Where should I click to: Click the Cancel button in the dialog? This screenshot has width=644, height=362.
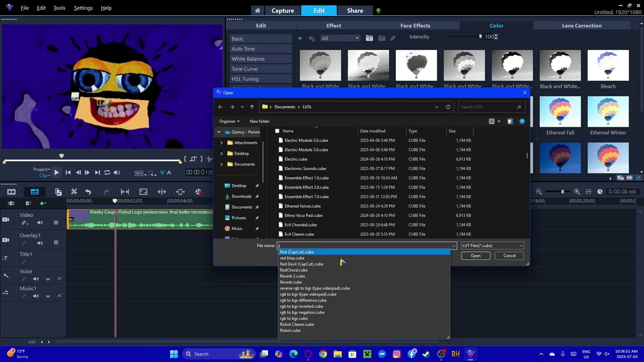[509, 256]
